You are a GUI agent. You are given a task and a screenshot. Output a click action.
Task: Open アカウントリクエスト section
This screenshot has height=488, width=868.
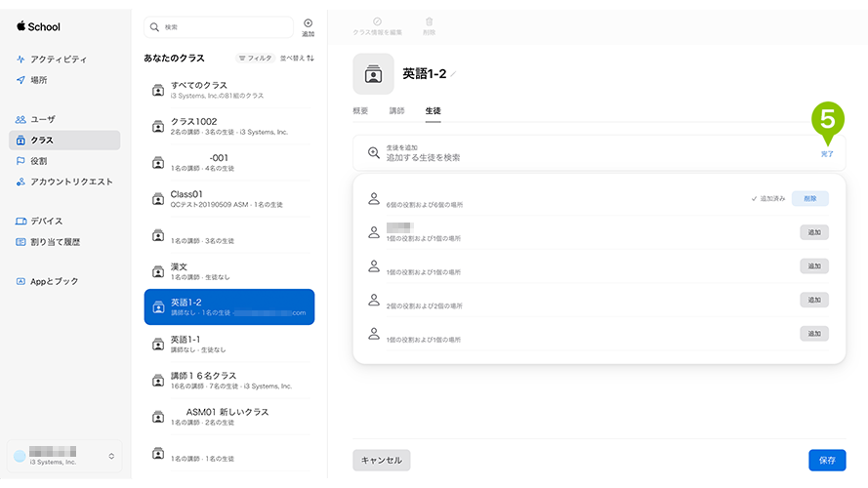coord(64,182)
